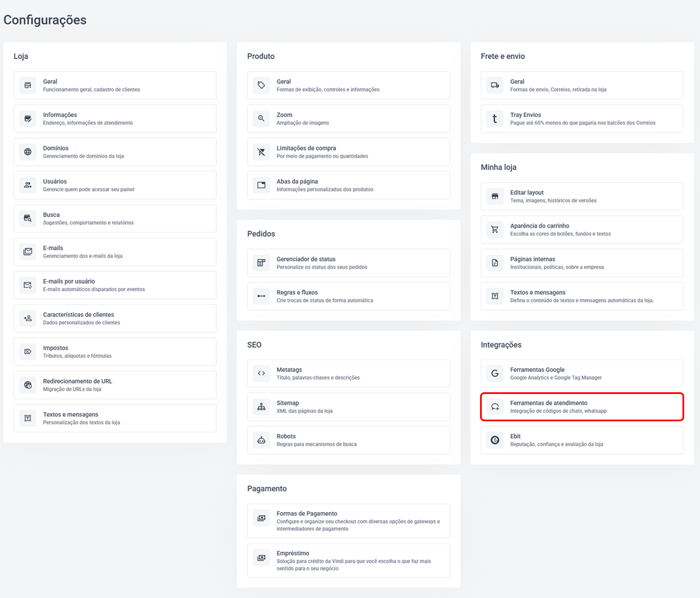Click the robot icon for Robots

click(261, 440)
